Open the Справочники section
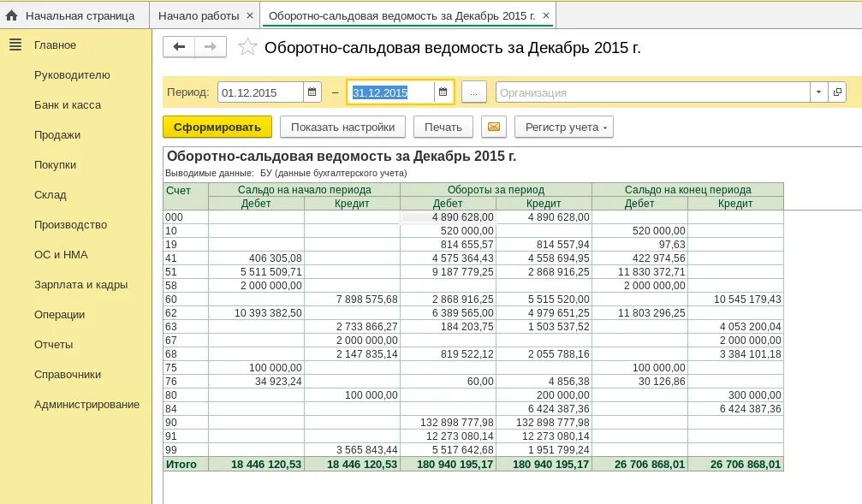Image resolution: width=862 pixels, height=504 pixels. [x=68, y=374]
